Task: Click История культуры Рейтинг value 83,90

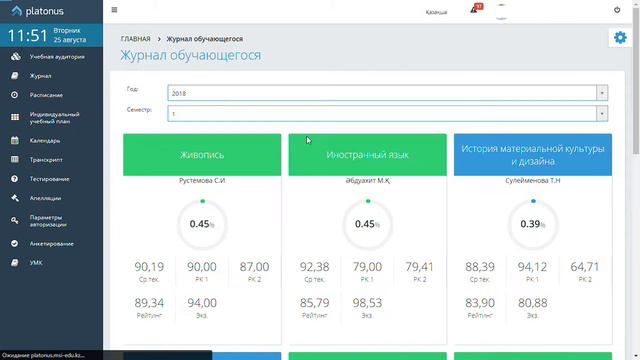Action: [x=480, y=303]
